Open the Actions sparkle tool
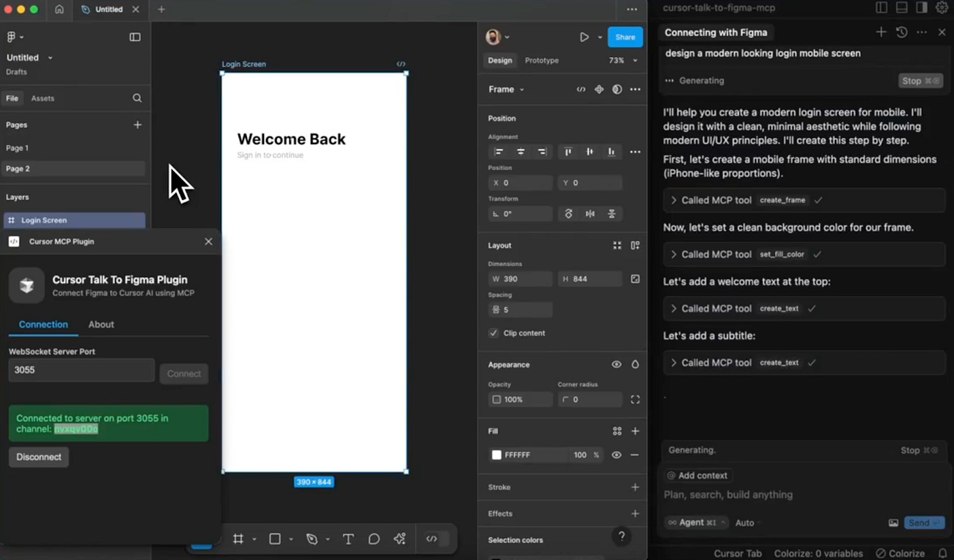 [400, 538]
